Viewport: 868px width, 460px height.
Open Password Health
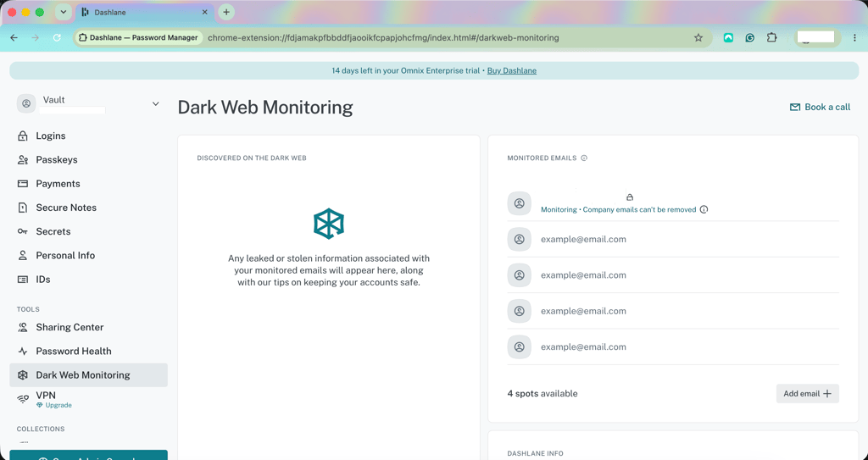pos(88,351)
